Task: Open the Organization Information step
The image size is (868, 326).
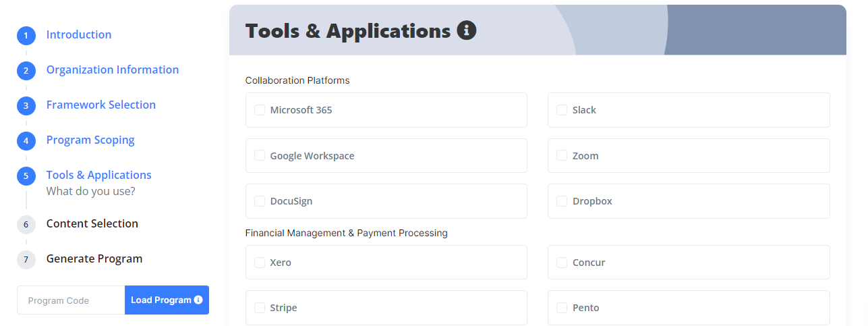Action: (x=113, y=70)
